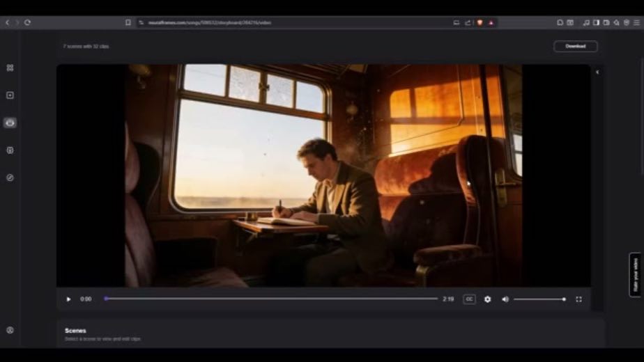
Task: Click the toolbar icon left of the shield
Action: pyautogui.click(x=617, y=22)
